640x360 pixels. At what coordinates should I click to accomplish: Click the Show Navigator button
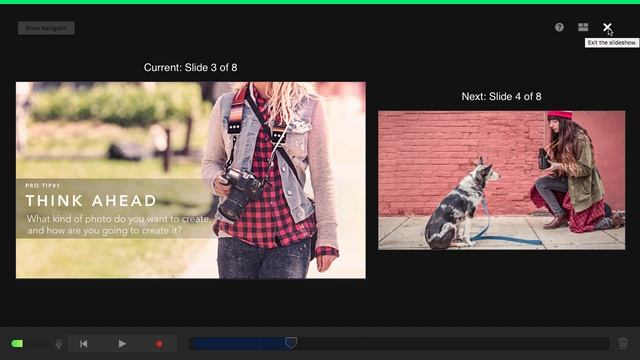click(x=46, y=28)
